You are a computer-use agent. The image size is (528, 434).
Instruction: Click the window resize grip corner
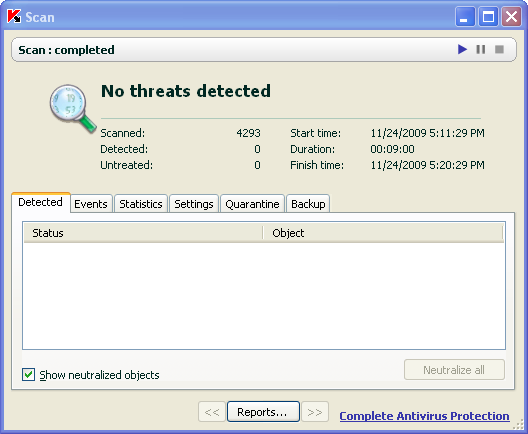tap(519, 425)
